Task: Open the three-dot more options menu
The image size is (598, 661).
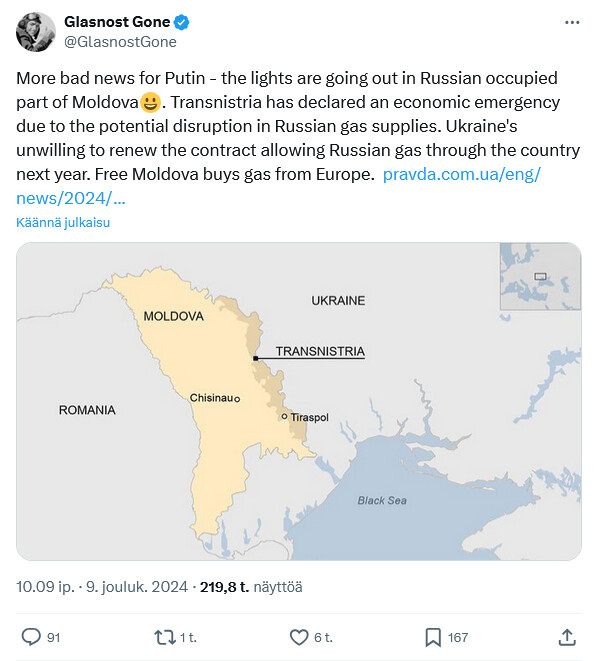Action: coord(572,22)
